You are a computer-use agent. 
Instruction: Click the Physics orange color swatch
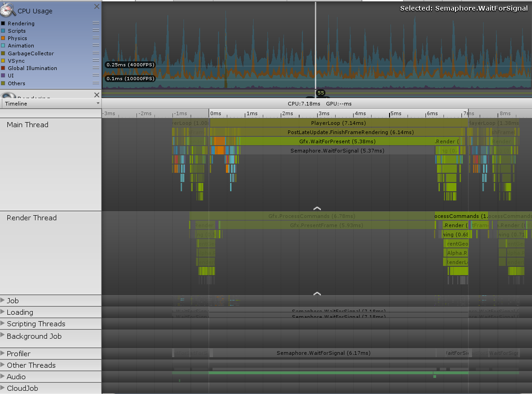click(x=3, y=38)
